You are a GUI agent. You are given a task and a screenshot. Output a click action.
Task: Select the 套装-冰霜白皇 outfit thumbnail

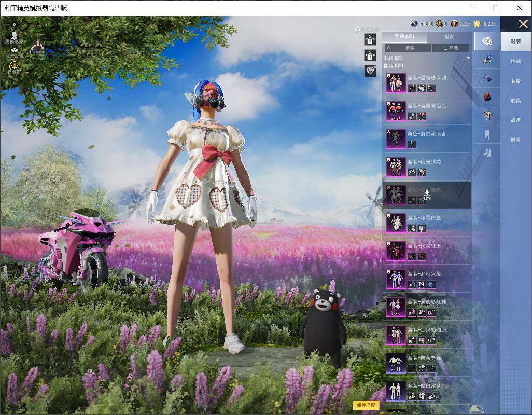pos(396,223)
